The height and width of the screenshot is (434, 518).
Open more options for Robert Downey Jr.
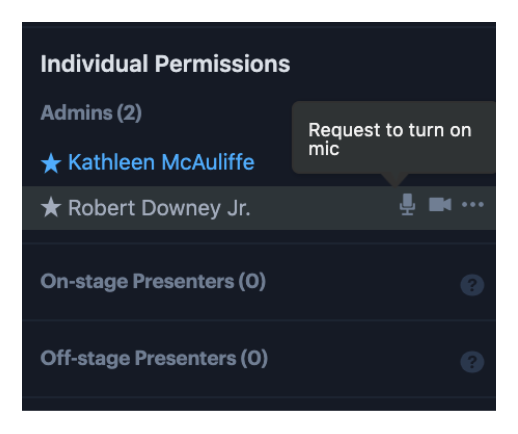[x=473, y=205]
